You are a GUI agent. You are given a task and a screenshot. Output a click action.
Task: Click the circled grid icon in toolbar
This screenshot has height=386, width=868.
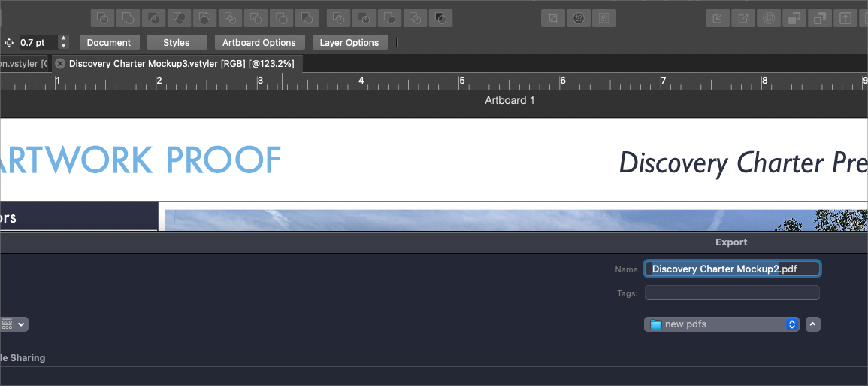tap(768, 18)
